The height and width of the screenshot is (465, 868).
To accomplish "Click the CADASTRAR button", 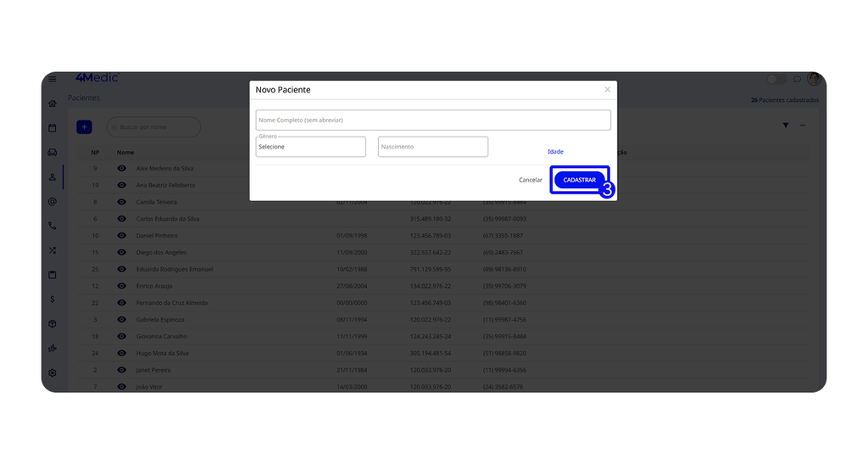I will click(580, 180).
